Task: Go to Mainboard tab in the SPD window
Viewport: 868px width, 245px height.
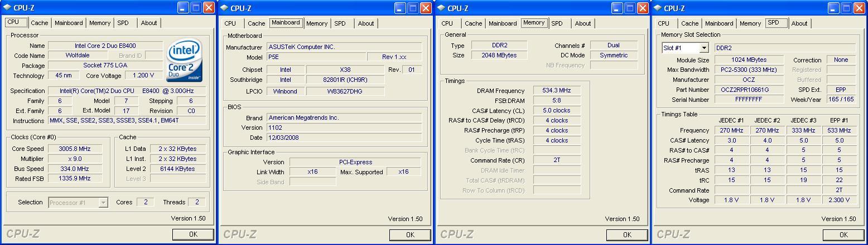Action: point(719,23)
